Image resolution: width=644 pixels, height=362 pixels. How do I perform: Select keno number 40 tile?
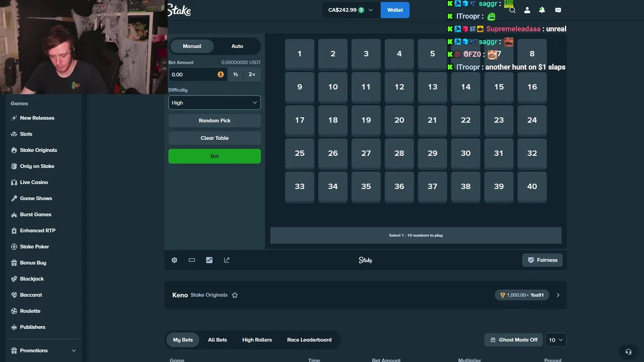(532, 187)
